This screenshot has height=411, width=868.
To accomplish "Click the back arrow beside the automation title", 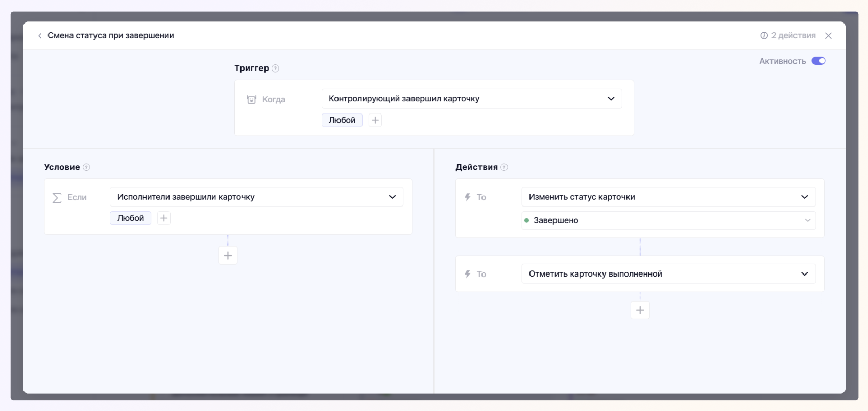I will click(40, 36).
